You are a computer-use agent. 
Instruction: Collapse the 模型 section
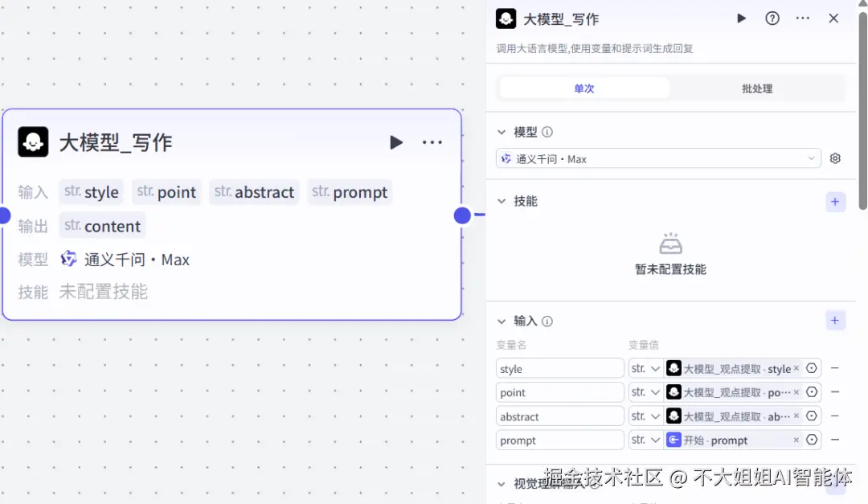point(502,132)
